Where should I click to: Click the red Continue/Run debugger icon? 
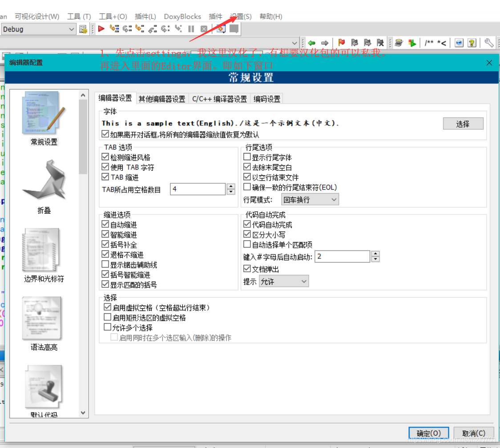coord(101,29)
